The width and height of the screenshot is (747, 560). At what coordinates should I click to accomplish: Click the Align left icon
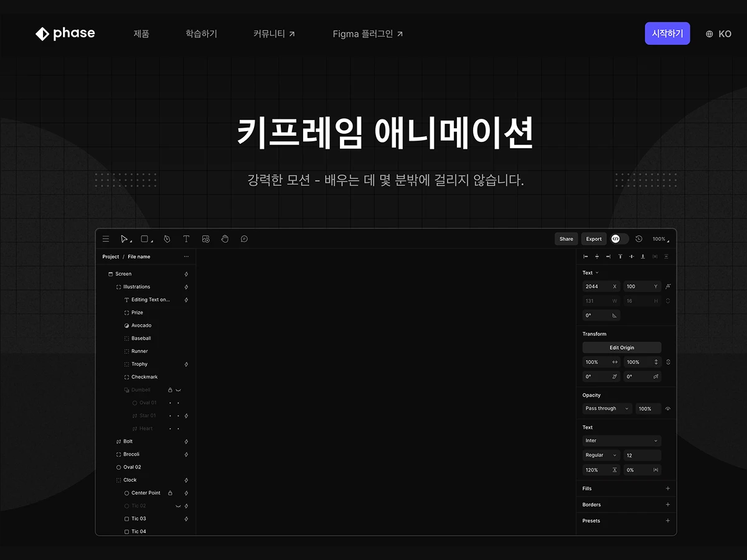[585, 256]
